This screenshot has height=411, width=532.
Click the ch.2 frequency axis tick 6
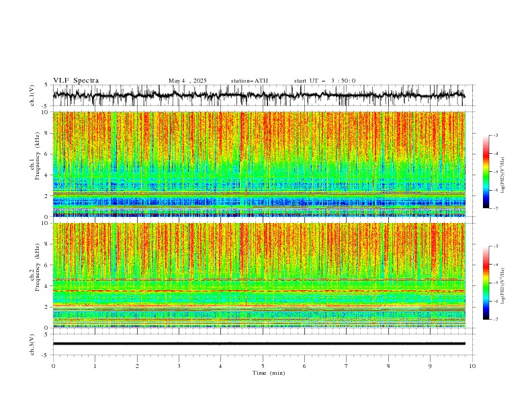click(47, 265)
